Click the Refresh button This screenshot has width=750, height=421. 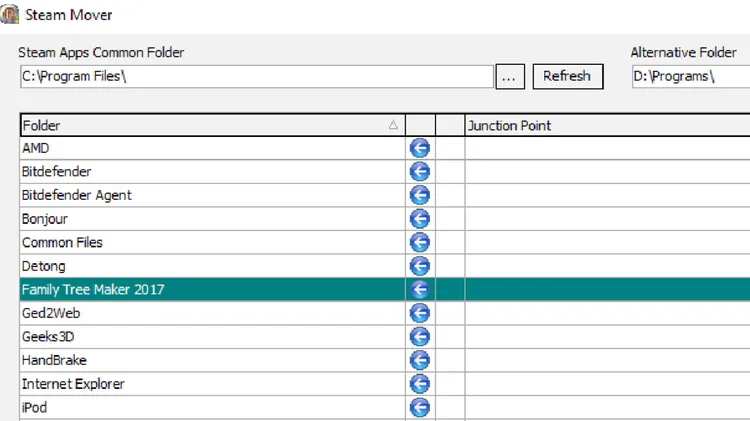[568, 77]
